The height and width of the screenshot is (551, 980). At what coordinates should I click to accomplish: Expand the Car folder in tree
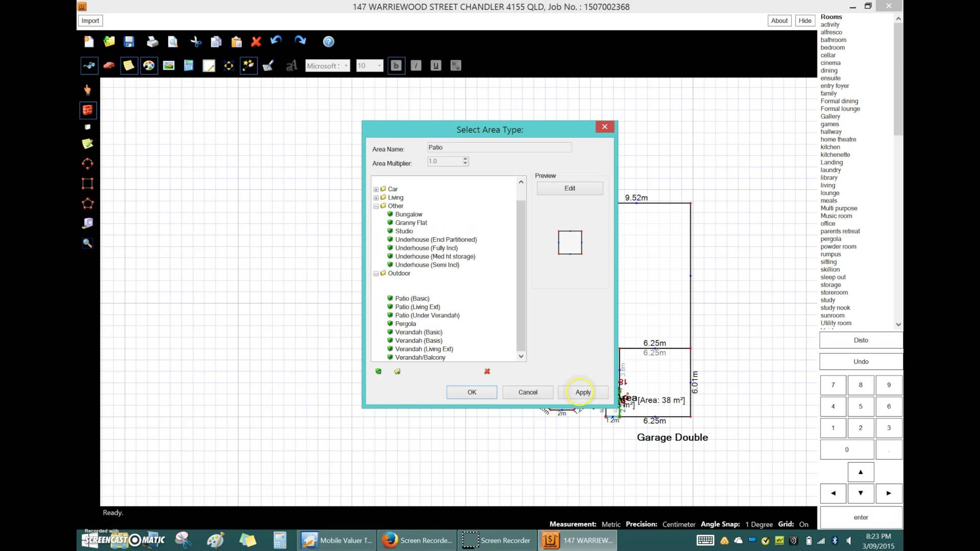[376, 189]
